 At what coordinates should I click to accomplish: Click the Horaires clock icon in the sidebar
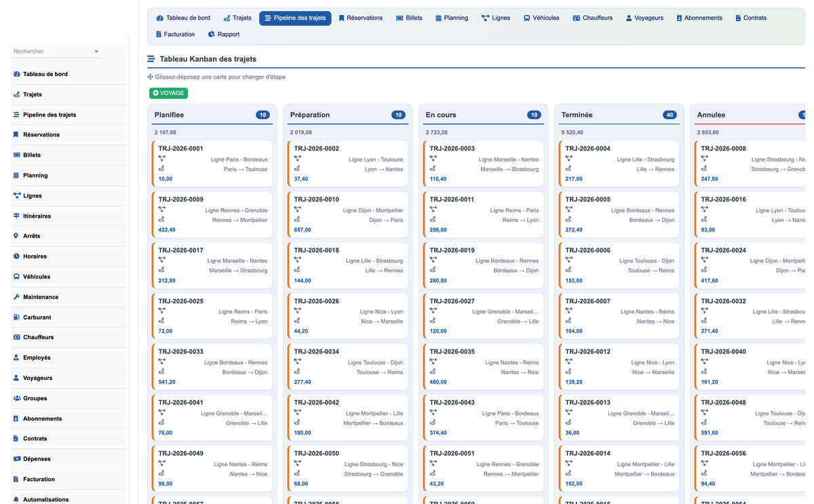(x=16, y=256)
